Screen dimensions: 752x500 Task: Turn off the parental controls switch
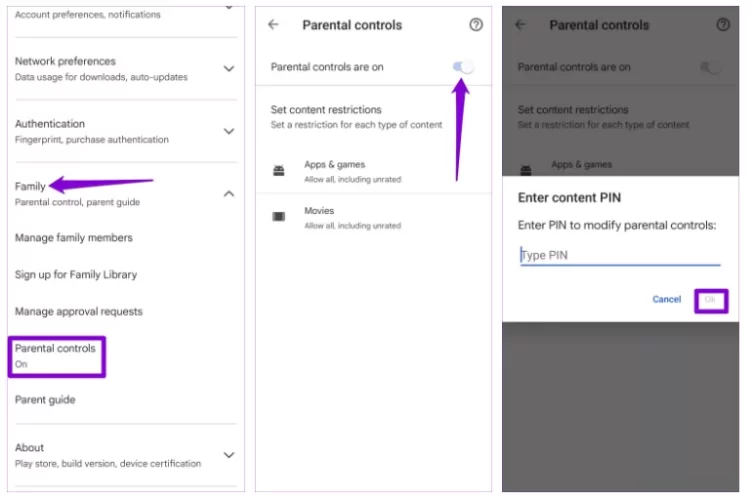point(462,67)
